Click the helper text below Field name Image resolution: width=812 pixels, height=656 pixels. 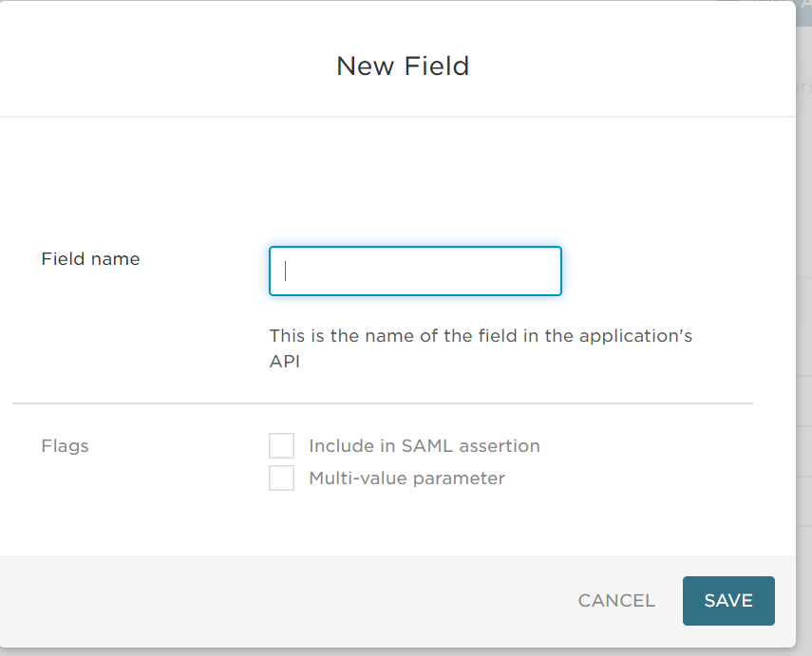(481, 337)
